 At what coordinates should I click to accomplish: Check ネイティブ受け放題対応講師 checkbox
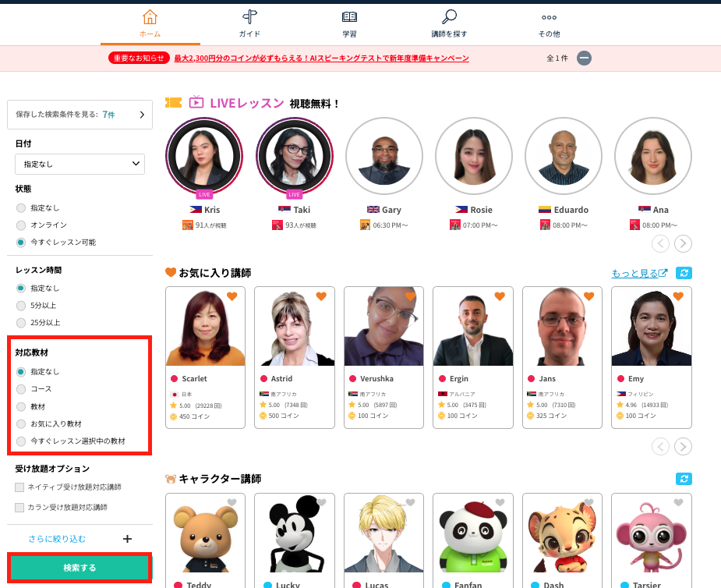point(20,487)
